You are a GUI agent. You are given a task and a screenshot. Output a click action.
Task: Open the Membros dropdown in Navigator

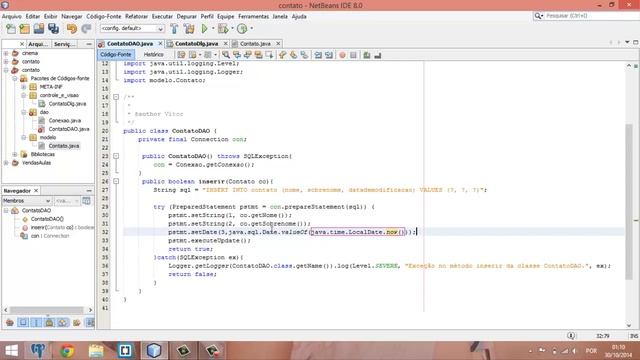pyautogui.click(x=27, y=201)
